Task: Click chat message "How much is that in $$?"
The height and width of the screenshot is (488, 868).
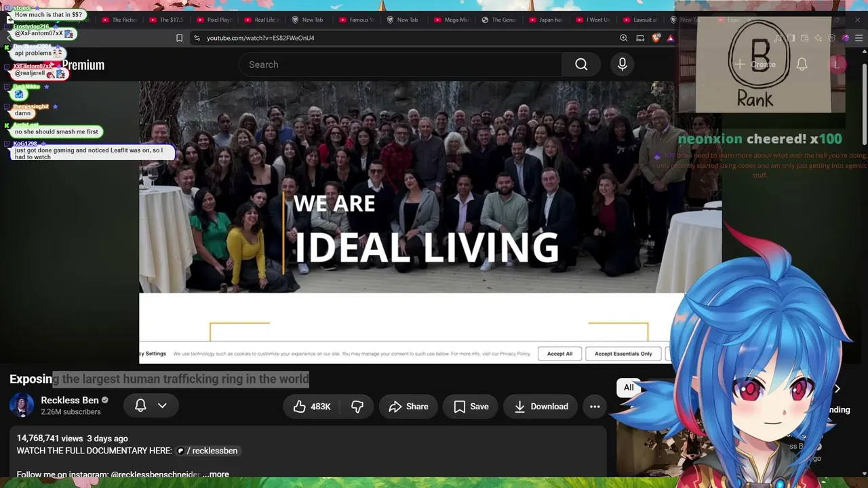Action: pyautogui.click(x=48, y=14)
